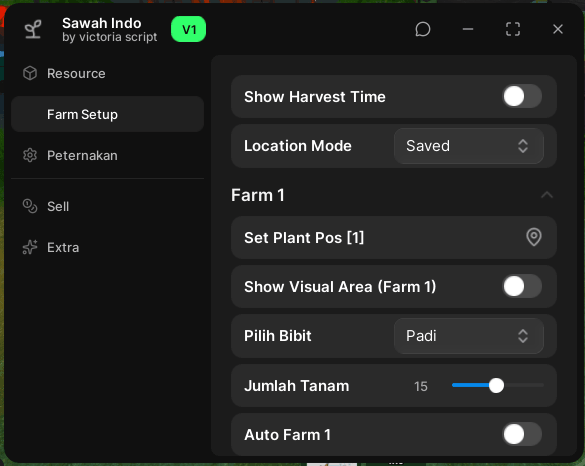
Task: Minimize the Sawah Indo panel
Action: [468, 29]
